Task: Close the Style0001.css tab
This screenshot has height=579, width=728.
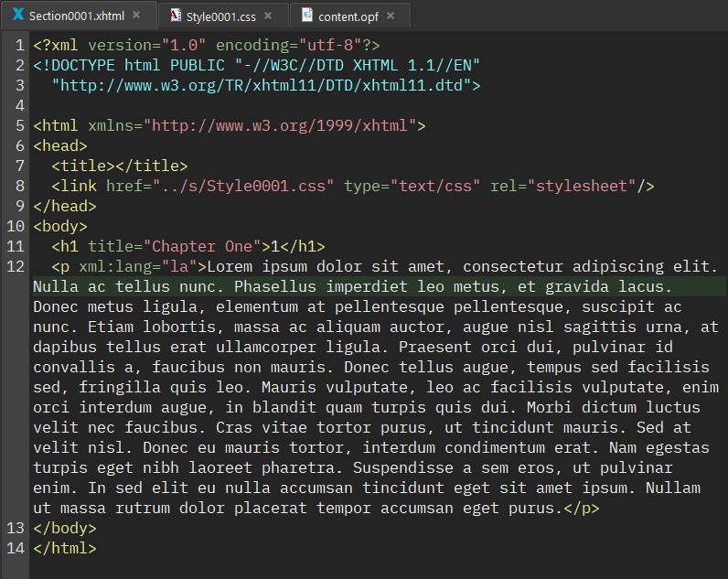Action: coord(268,16)
